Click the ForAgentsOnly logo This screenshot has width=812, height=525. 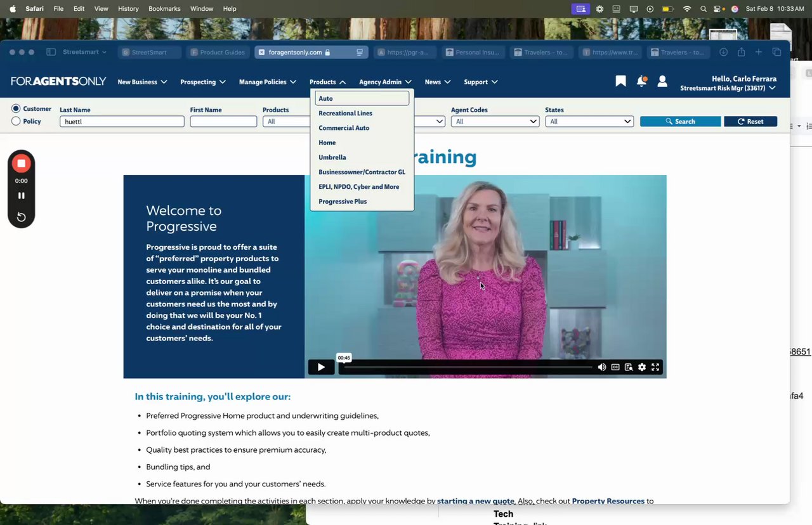pyautogui.click(x=58, y=81)
